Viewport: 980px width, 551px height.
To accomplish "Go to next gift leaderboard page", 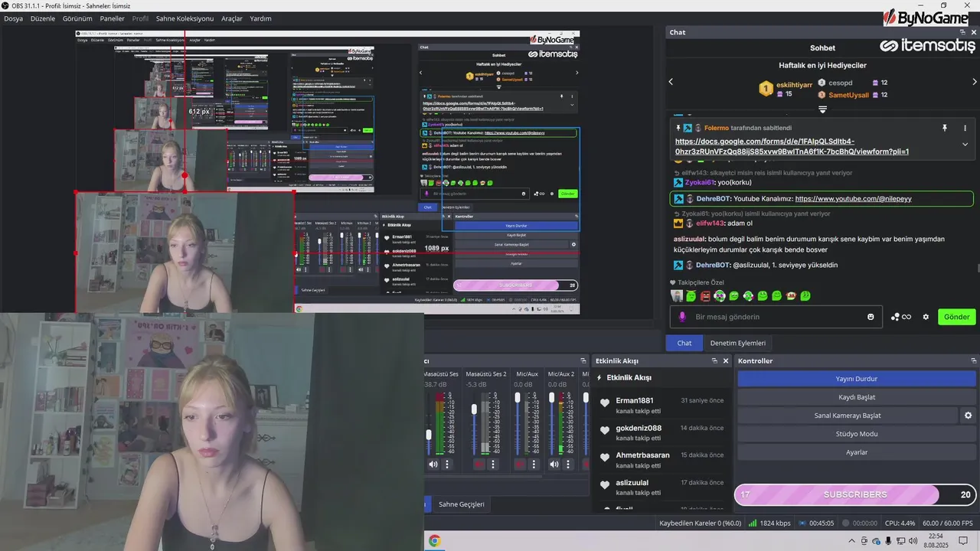I will [x=975, y=82].
